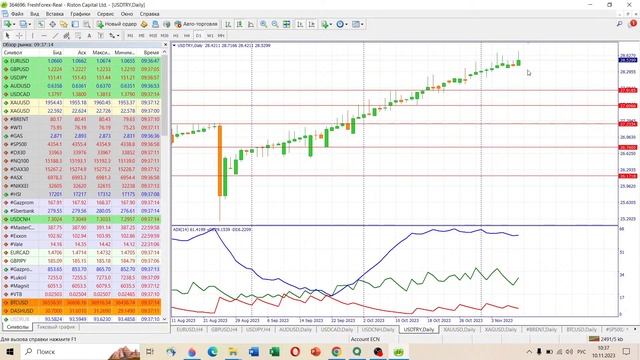
Task: Tile chart windows icon
Action: point(287,24)
